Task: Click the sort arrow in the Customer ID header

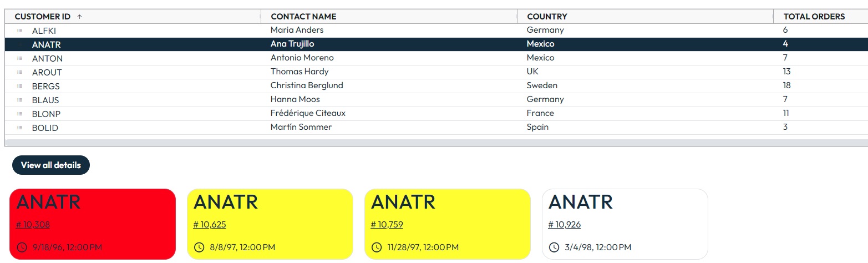Action: pos(79,17)
